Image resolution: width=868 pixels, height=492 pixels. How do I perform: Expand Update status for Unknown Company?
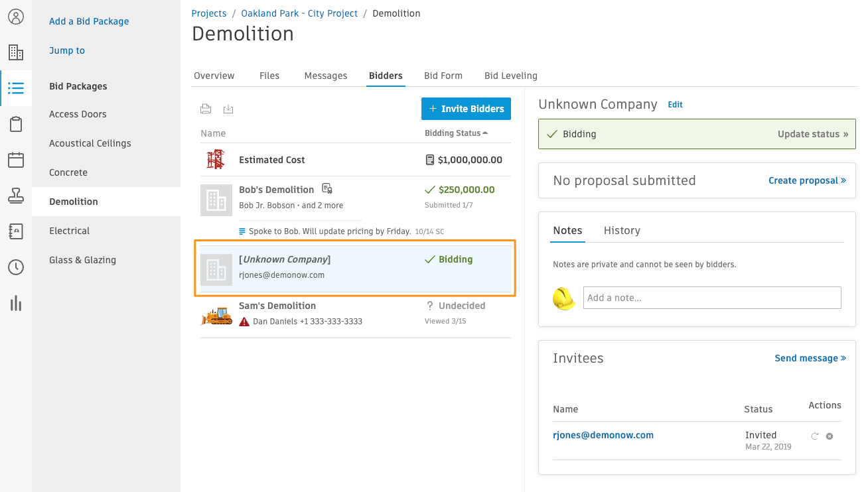(812, 133)
